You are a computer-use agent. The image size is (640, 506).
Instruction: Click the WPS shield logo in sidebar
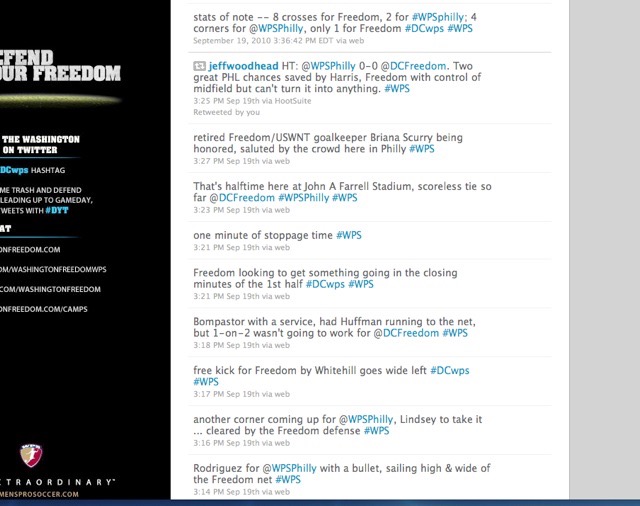coord(31,455)
